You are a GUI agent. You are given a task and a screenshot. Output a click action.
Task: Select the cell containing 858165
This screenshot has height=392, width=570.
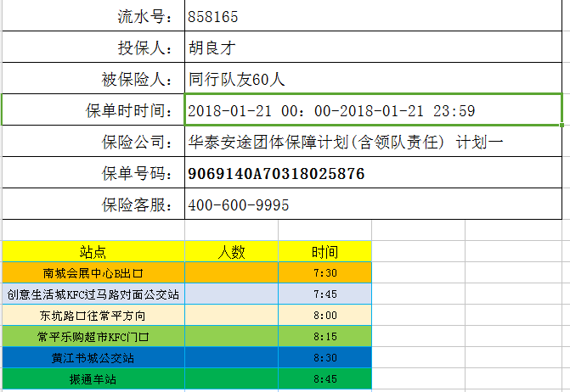[373, 16]
